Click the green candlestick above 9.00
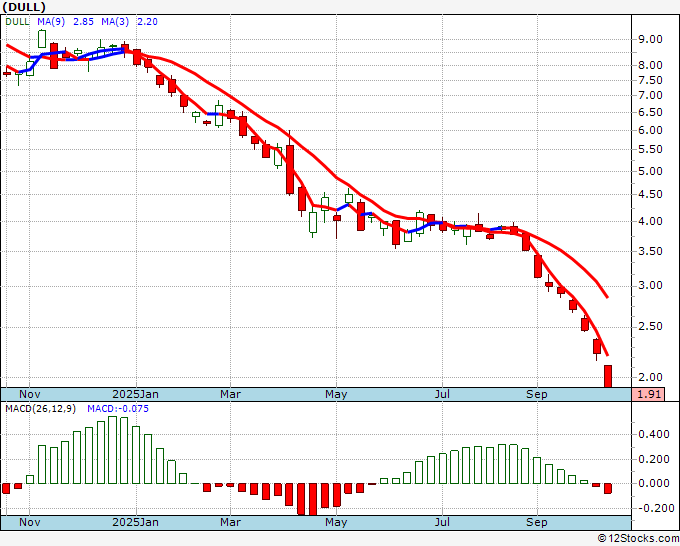Image resolution: width=680 pixels, height=546 pixels. pos(42,39)
